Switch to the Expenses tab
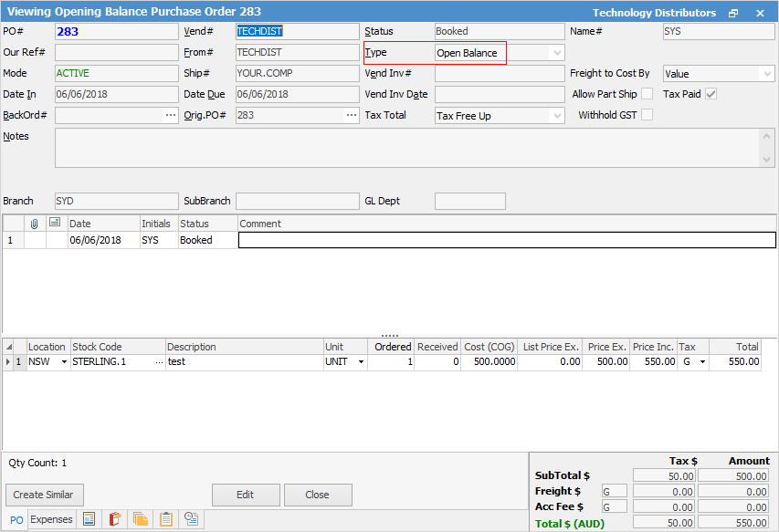Image resolution: width=779 pixels, height=532 pixels. point(51,518)
